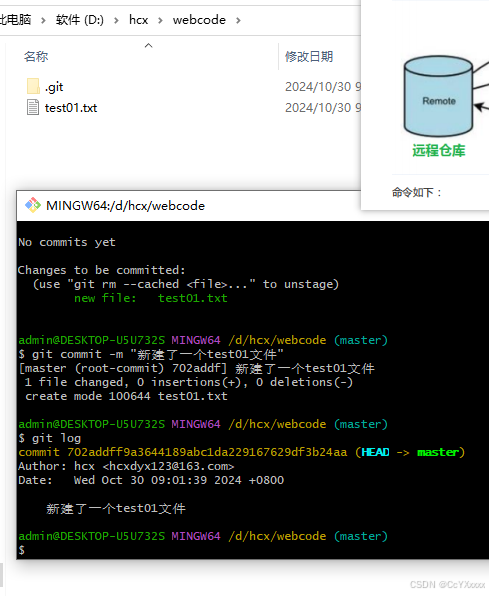Click the '[master (root-commit) 702addf]' output line
The height and width of the screenshot is (596, 489).
point(196,368)
